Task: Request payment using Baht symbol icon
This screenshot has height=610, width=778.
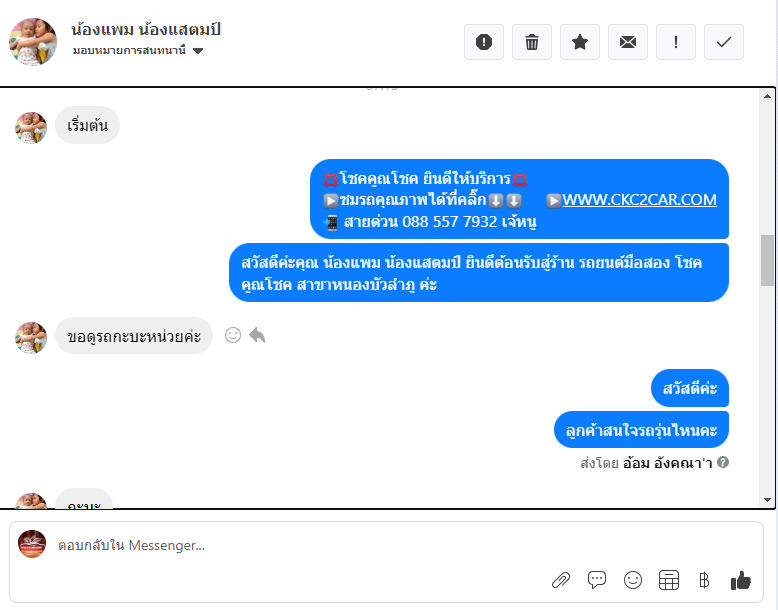Action: click(704, 580)
